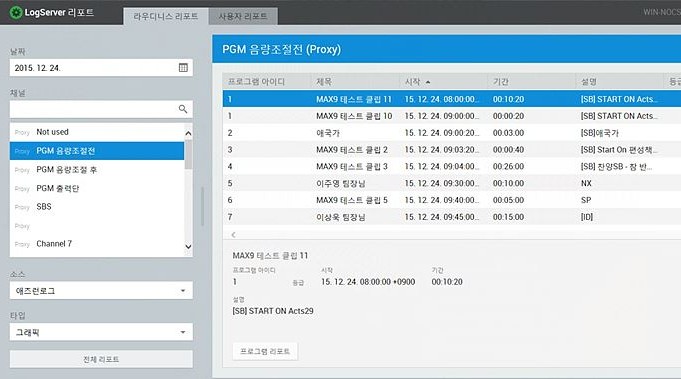Sort by 설명 column header
This screenshot has width=681, height=379.
(620, 82)
